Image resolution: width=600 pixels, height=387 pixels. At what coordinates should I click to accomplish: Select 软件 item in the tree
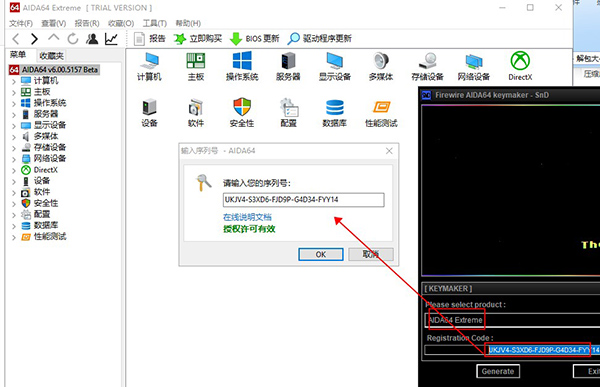pos(36,192)
